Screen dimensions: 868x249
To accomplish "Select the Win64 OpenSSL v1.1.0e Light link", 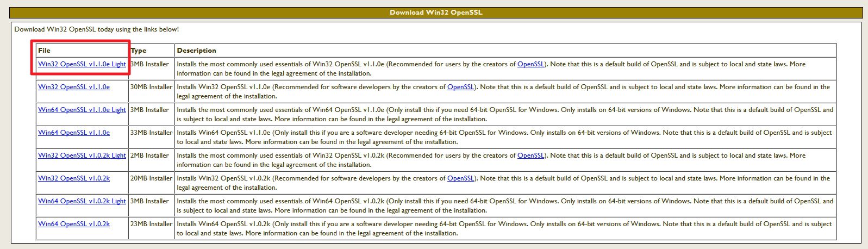I will (x=82, y=110).
